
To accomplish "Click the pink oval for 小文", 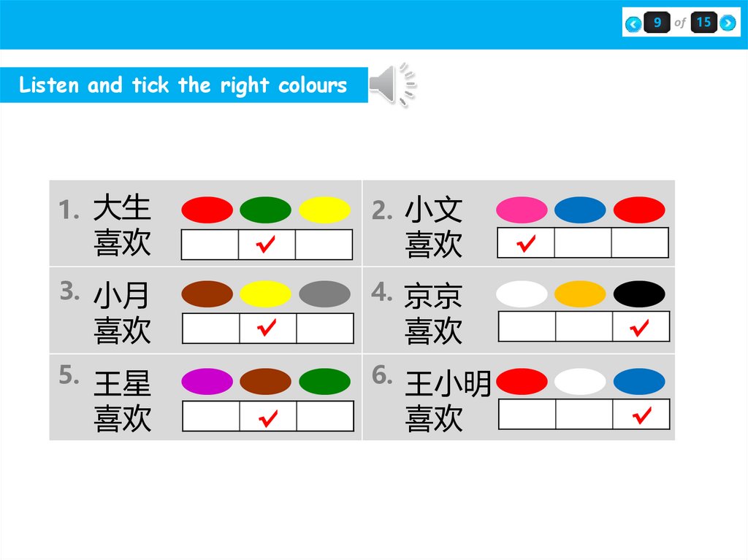I will click(522, 210).
